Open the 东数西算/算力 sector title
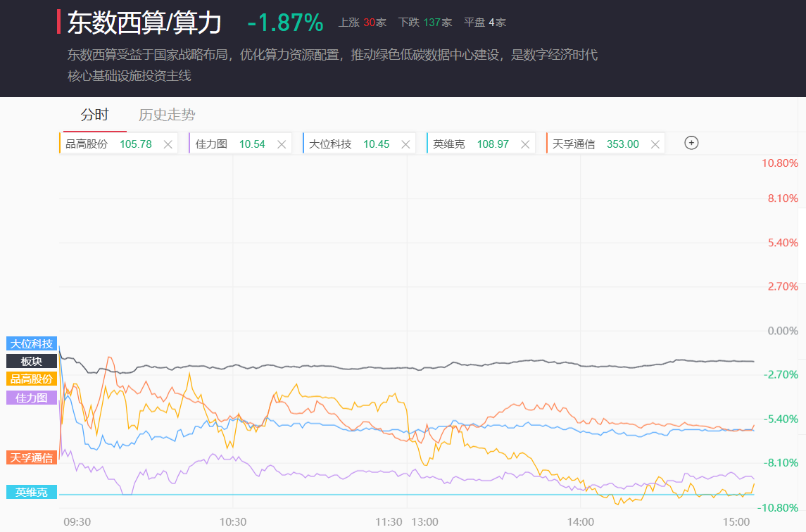 (144, 23)
